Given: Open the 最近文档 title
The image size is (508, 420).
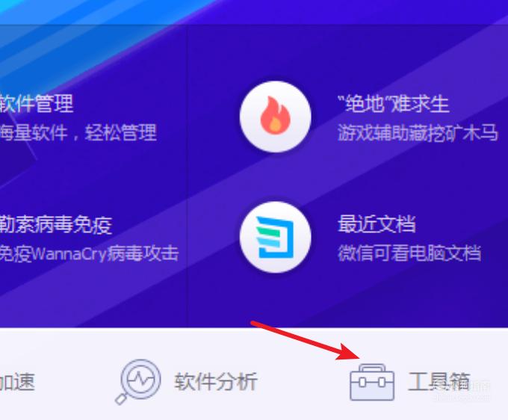Looking at the screenshot, I should [x=377, y=223].
